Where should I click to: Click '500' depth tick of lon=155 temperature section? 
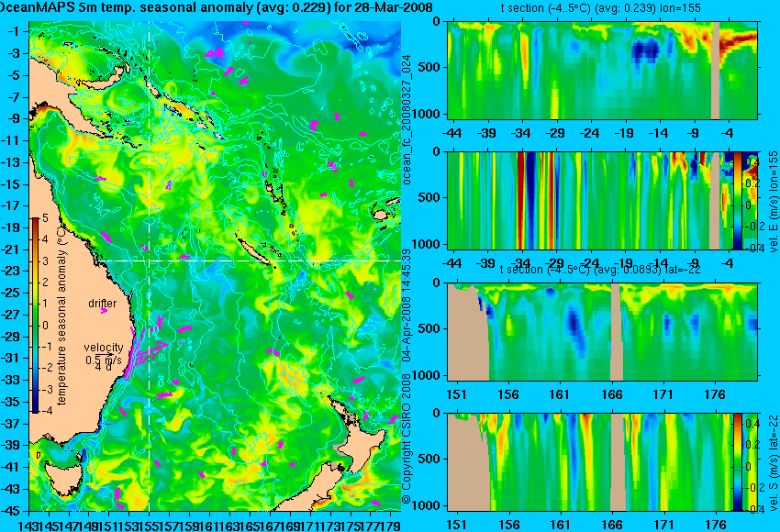click(x=429, y=67)
